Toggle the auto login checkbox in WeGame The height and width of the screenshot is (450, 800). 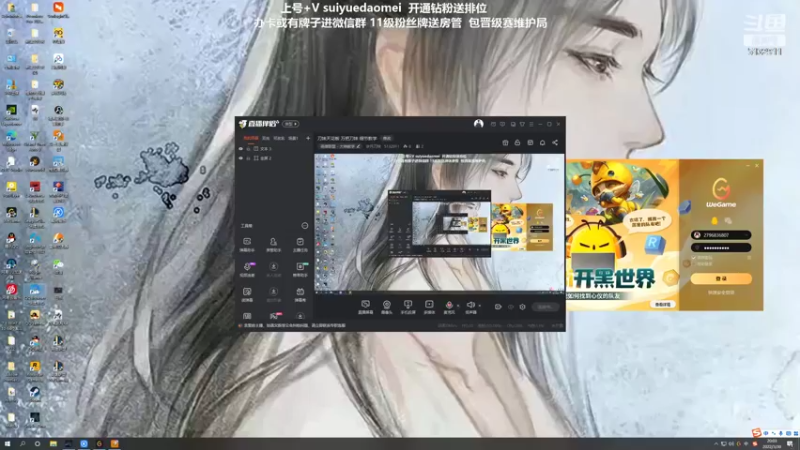point(694,264)
